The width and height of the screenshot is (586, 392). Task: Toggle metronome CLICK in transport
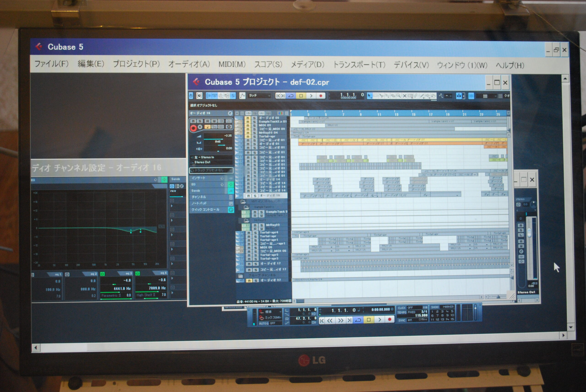402,308
